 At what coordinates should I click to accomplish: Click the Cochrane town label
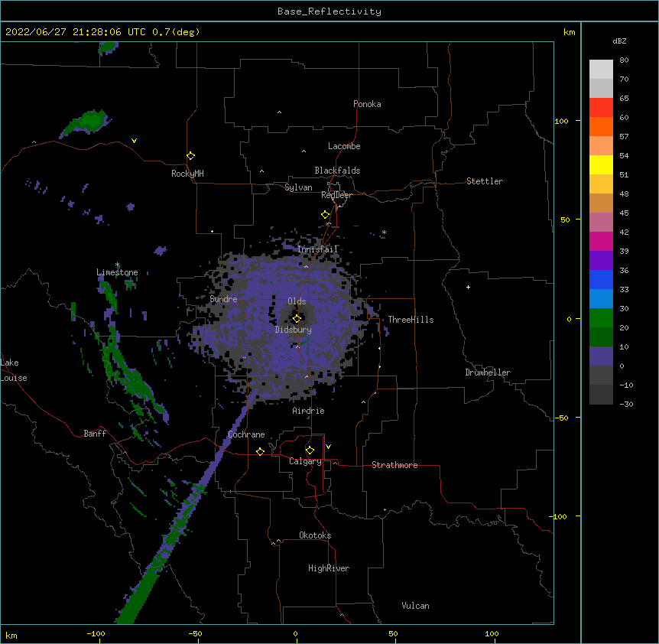tap(246, 434)
